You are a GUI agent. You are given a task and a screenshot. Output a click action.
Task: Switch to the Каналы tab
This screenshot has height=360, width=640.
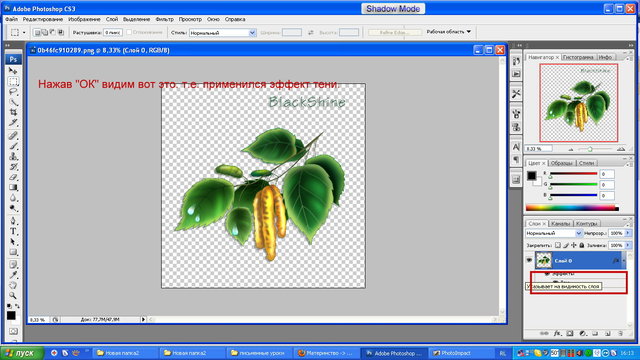tap(560, 223)
